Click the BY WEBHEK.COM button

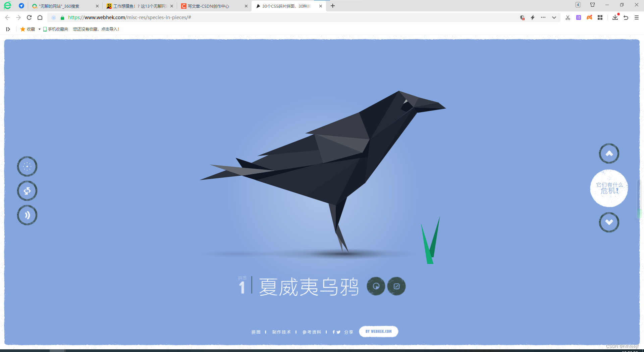(379, 332)
